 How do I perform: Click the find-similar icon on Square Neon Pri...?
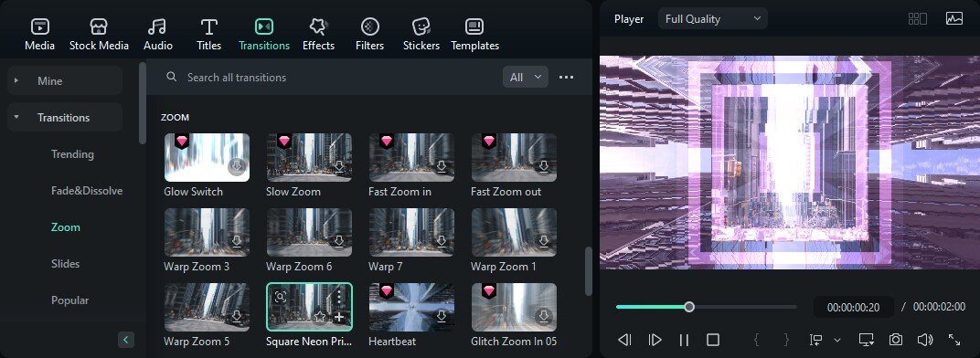[x=280, y=297]
